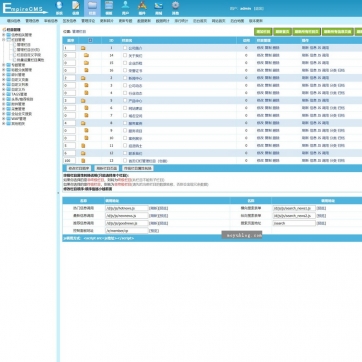This screenshot has width=362, height=362.
Task: Click the folder icon of column ID 6
Action: [x=86, y=108]
